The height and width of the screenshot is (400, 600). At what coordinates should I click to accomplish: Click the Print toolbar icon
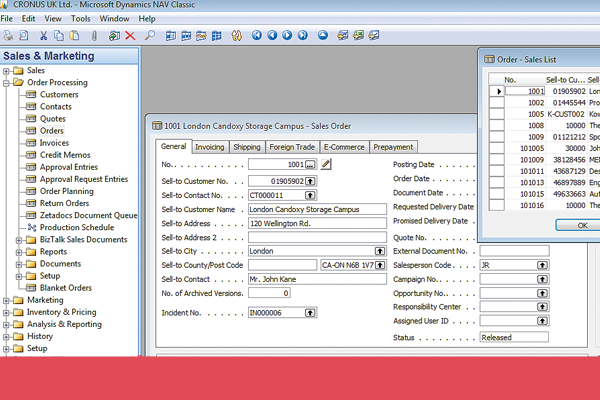point(8,36)
